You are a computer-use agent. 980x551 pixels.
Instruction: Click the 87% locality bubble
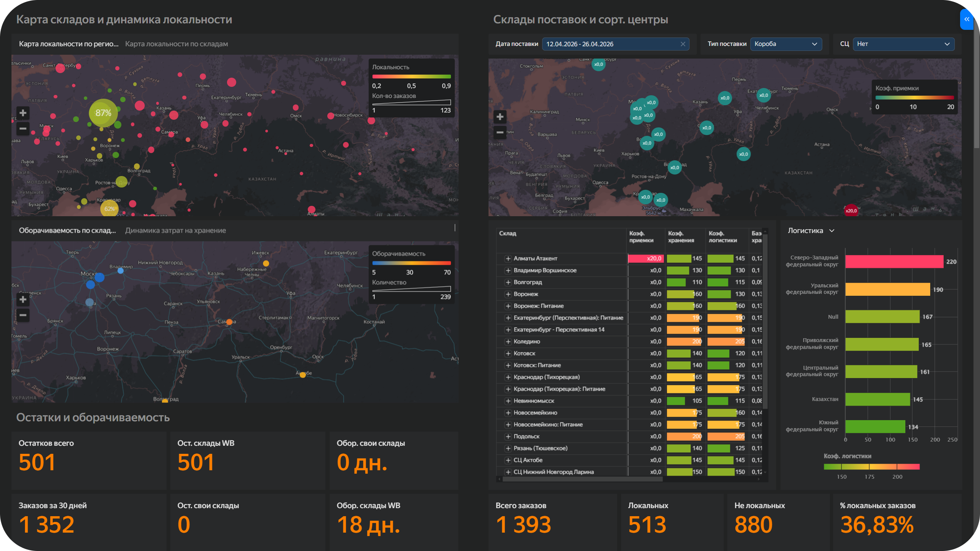(103, 113)
